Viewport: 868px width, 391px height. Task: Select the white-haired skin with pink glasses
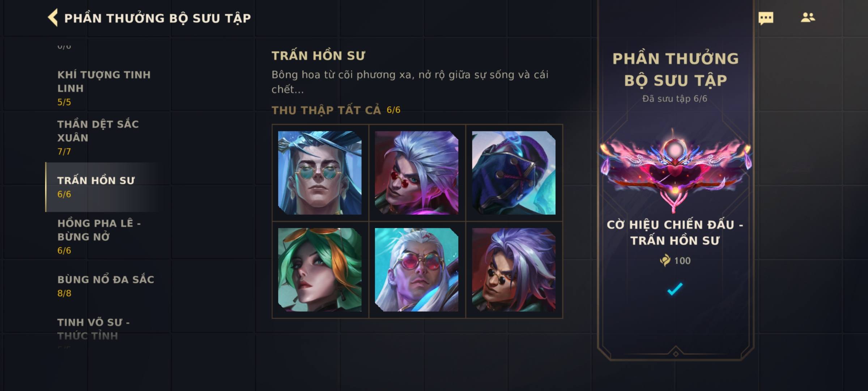point(417,270)
